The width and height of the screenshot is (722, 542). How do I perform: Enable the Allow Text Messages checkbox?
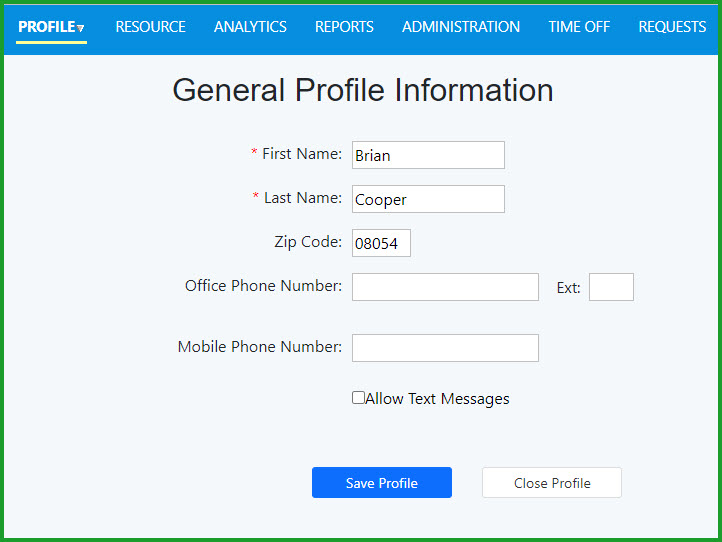[x=358, y=398]
